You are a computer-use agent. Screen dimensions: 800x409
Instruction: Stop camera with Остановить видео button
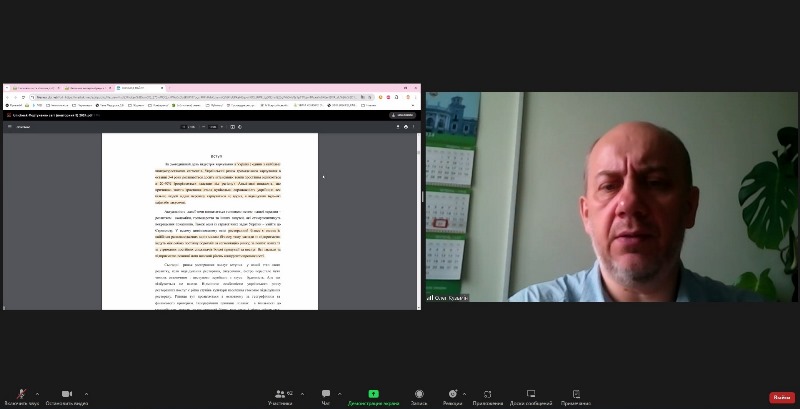[x=67, y=397]
